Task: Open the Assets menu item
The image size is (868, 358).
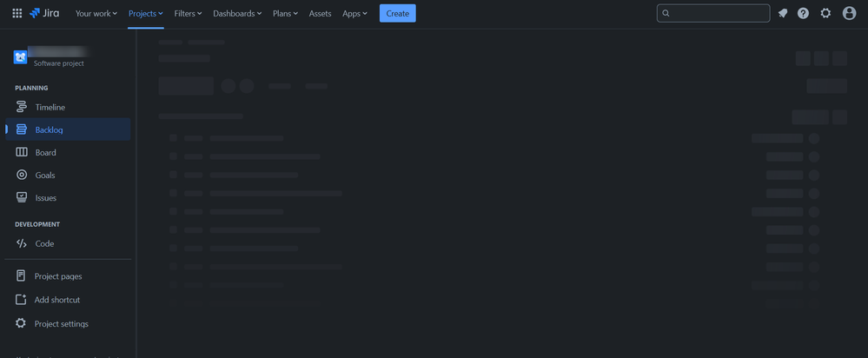Action: coord(320,13)
